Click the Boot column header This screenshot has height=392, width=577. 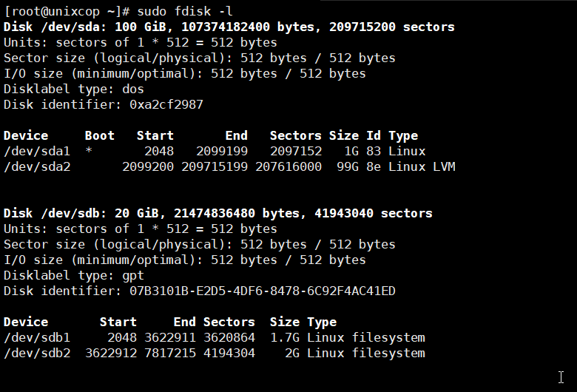tap(100, 135)
